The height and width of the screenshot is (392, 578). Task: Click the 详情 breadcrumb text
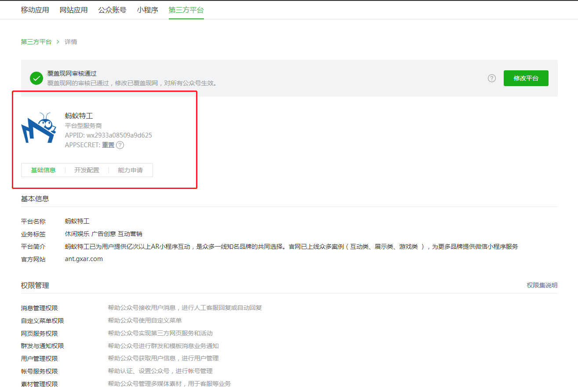(x=71, y=42)
